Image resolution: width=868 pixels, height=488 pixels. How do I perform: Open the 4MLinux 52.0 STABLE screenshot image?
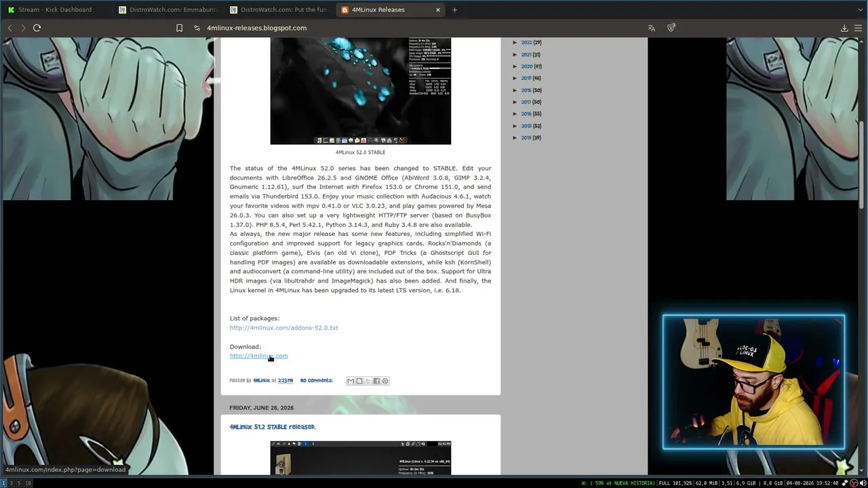360,91
